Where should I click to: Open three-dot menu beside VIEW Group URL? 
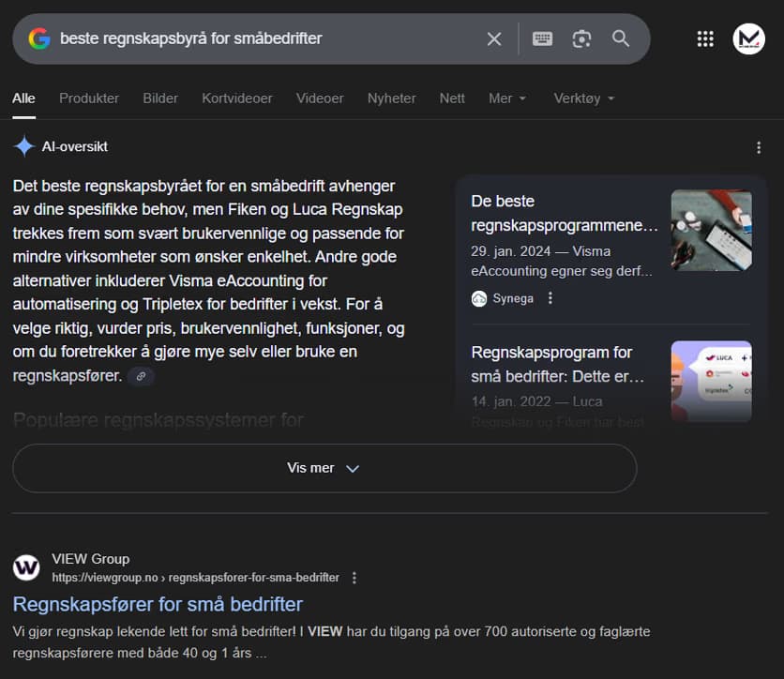pos(354,578)
